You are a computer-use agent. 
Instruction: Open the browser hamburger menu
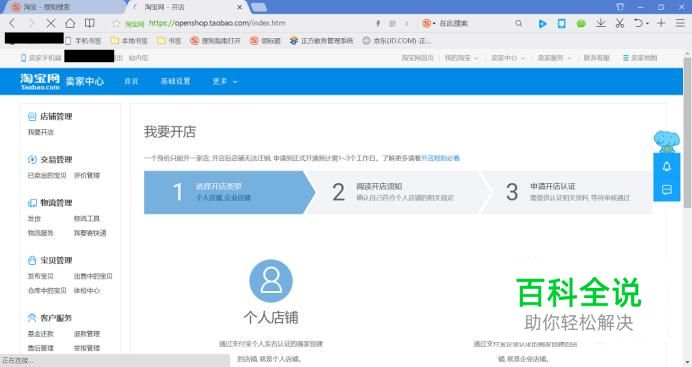[680, 23]
